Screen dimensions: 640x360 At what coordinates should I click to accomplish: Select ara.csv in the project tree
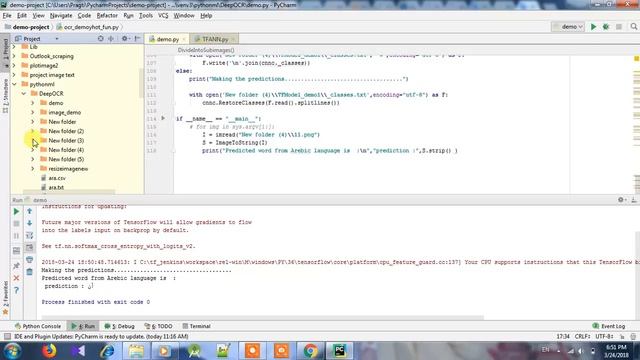pos(57,178)
